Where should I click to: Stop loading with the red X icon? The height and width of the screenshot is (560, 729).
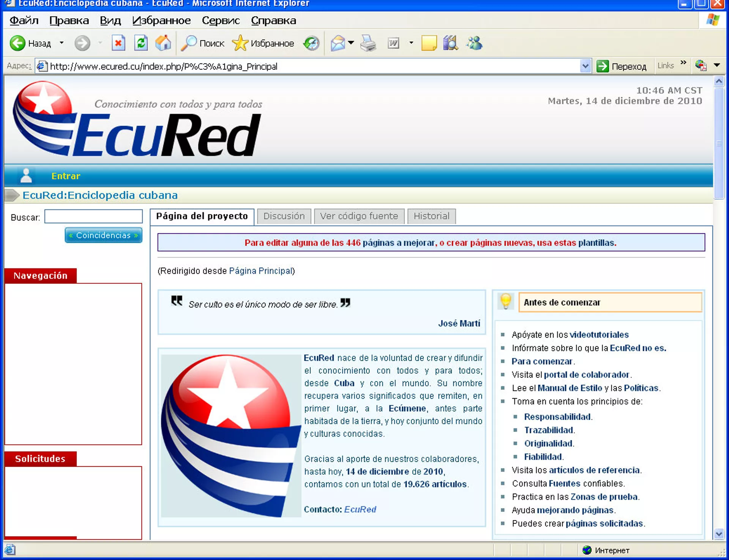pyautogui.click(x=118, y=43)
